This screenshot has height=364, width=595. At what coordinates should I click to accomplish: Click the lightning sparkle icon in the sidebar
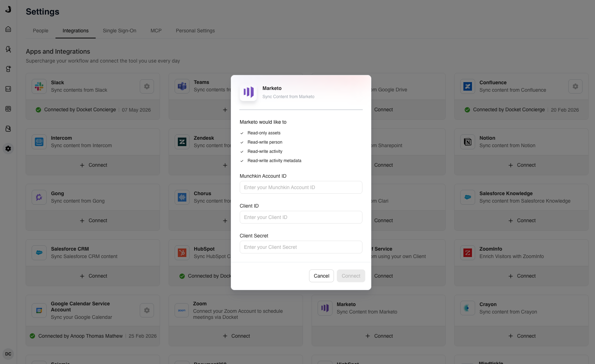point(8,49)
